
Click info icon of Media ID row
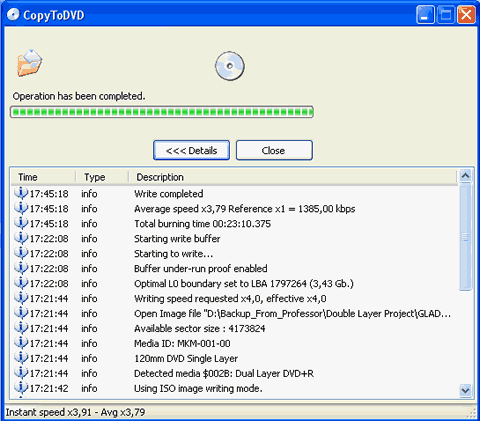(21, 343)
